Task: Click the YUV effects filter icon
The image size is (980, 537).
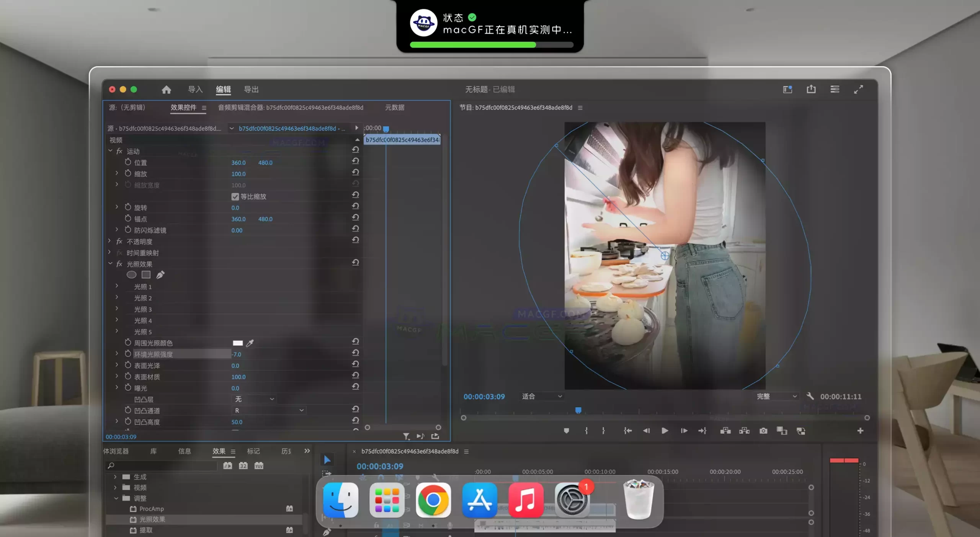Action: click(259, 465)
